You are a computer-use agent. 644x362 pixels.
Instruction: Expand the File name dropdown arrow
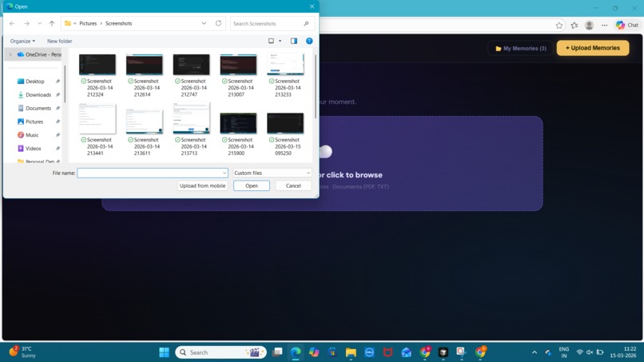(225, 173)
